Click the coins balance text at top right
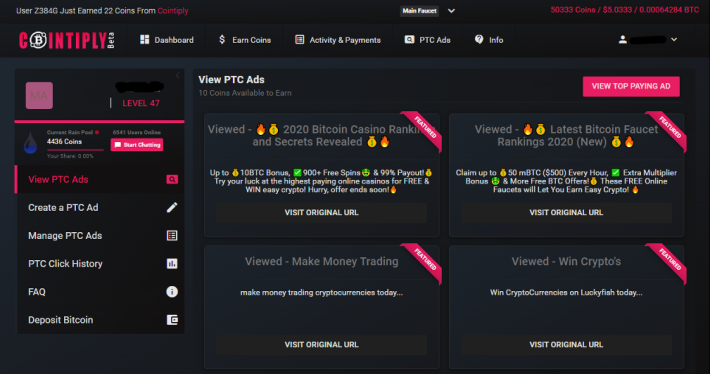This screenshot has height=374, width=710. pyautogui.click(x=624, y=10)
